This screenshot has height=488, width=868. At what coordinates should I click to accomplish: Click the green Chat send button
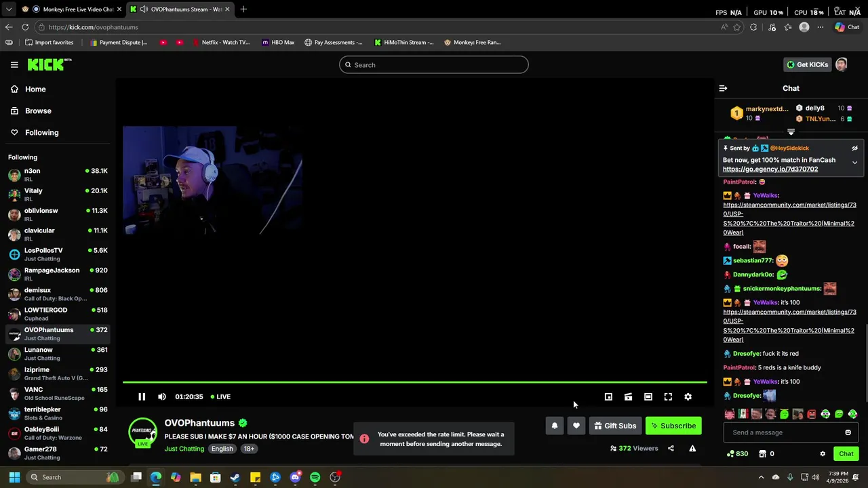[x=846, y=454]
